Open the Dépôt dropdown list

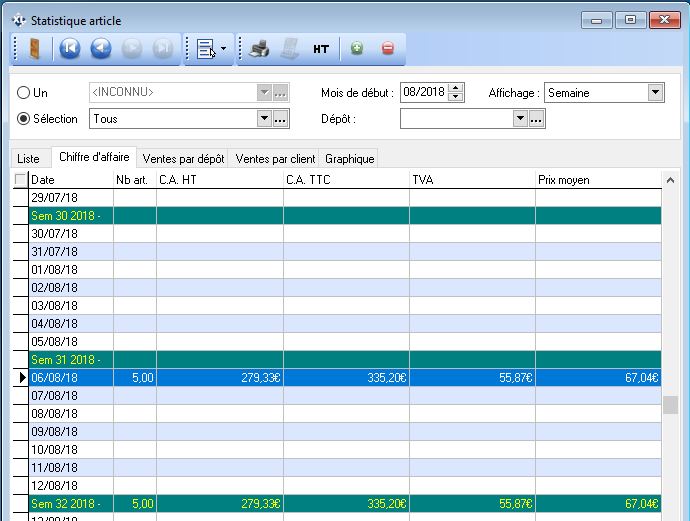pyautogui.click(x=519, y=119)
